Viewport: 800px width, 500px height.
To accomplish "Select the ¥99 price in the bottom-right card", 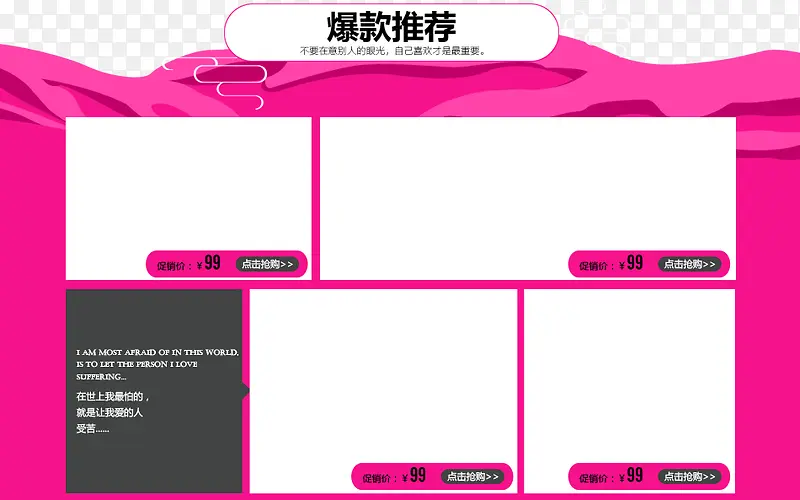I will 631,476.
